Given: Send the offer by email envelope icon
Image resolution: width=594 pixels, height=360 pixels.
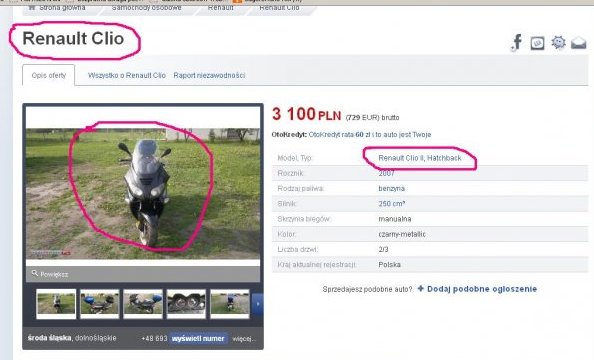Looking at the screenshot, I should 578,43.
